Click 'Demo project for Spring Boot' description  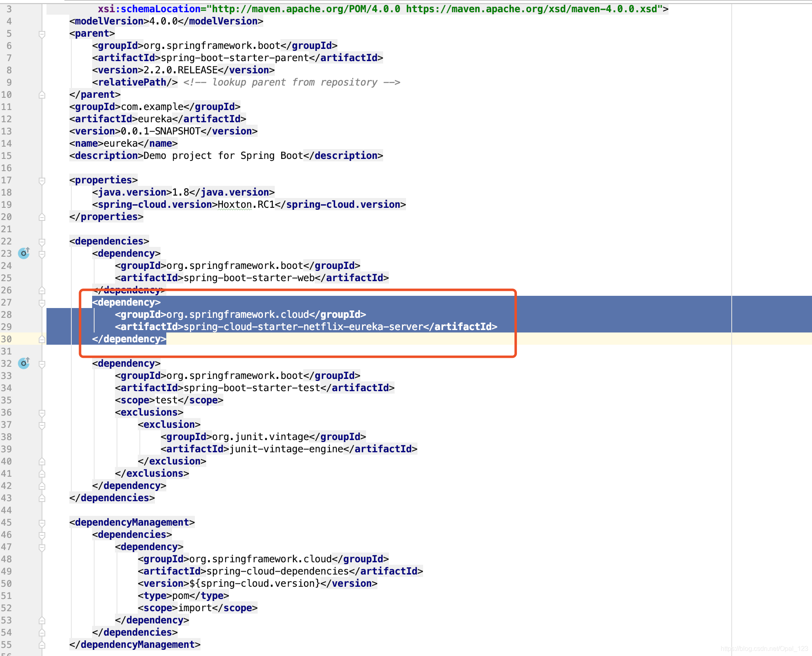pyautogui.click(x=223, y=156)
